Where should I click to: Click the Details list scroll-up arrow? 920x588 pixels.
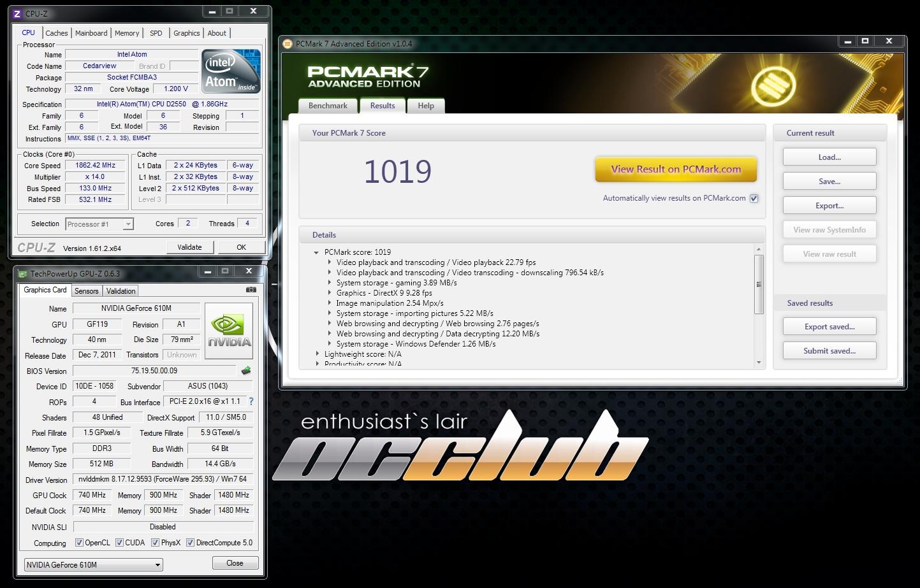(759, 249)
